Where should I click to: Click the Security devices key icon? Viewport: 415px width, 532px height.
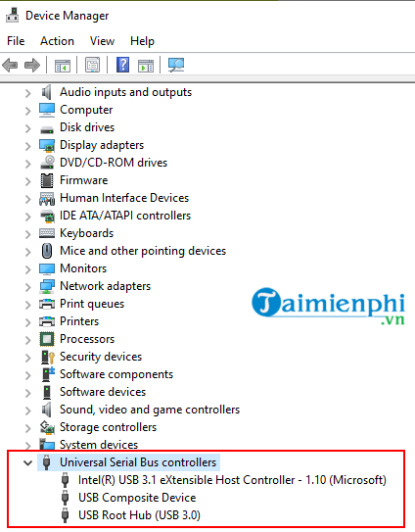point(47,357)
